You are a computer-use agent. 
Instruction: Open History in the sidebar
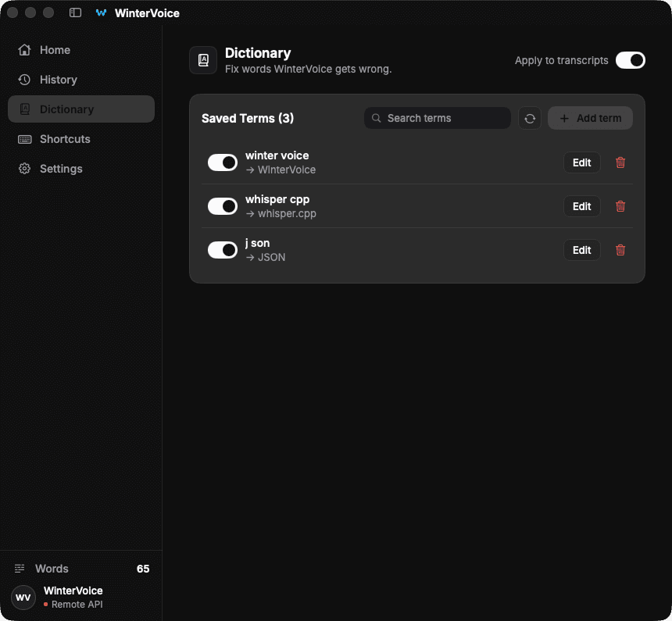[81, 80]
